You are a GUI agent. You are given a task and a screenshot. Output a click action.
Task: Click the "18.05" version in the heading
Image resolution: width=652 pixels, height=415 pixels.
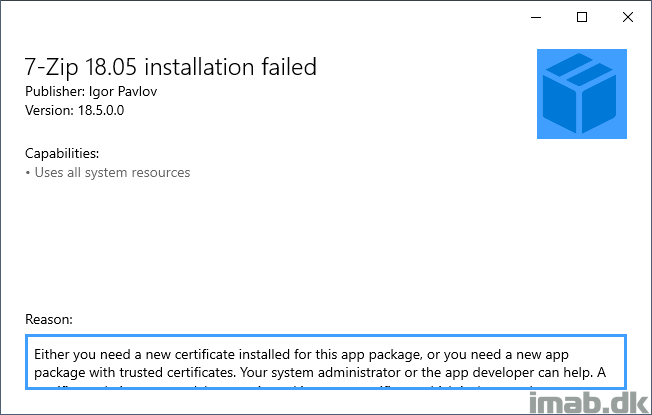coord(111,67)
